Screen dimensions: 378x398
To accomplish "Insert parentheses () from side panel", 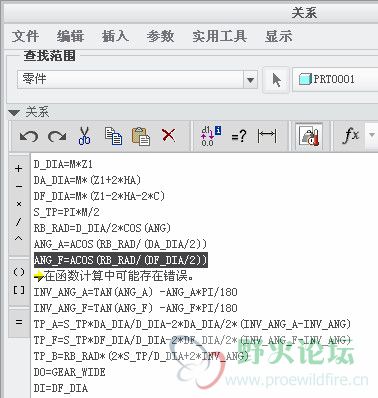I will pyautogui.click(x=19, y=272).
